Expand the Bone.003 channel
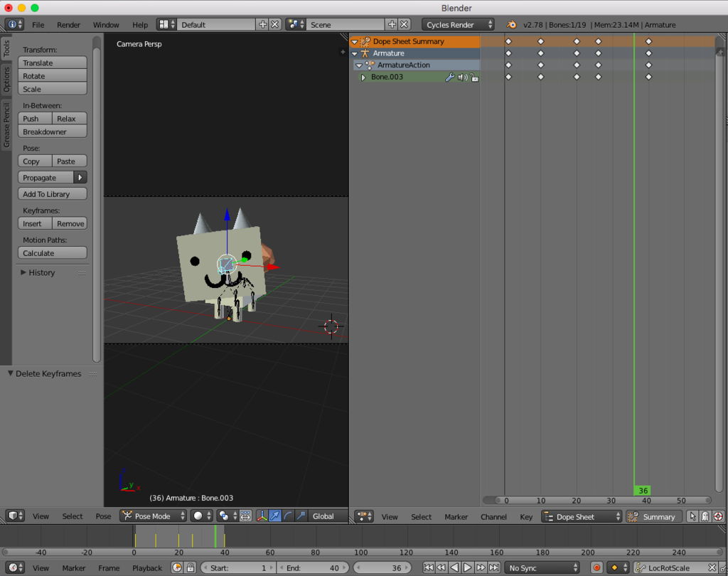728x576 pixels. (x=363, y=77)
